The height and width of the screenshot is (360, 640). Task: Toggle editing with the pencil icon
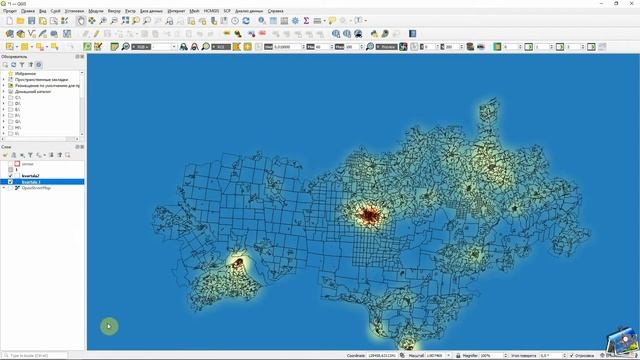(x=96, y=34)
